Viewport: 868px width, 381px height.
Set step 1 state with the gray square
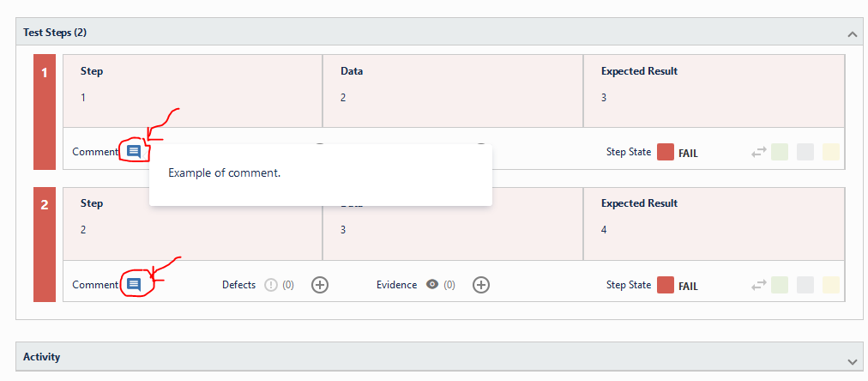click(x=805, y=152)
